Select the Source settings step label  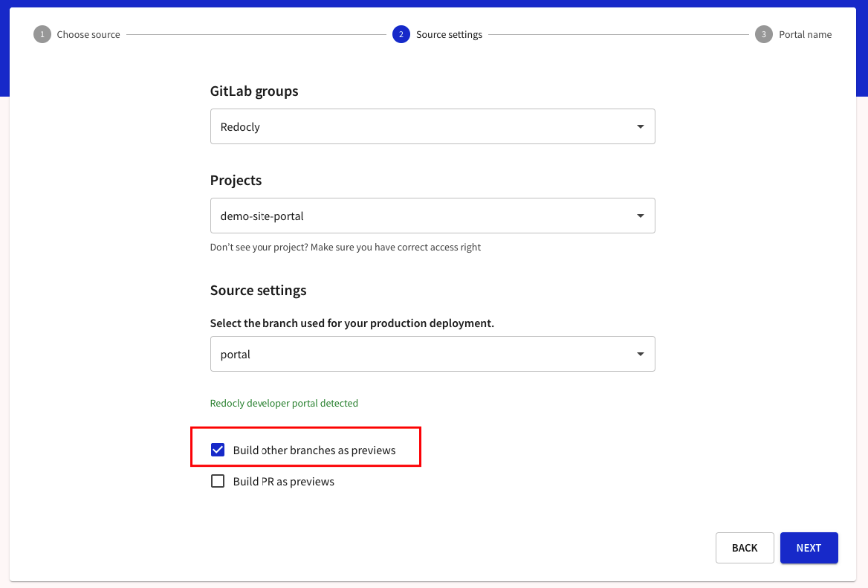pos(449,34)
